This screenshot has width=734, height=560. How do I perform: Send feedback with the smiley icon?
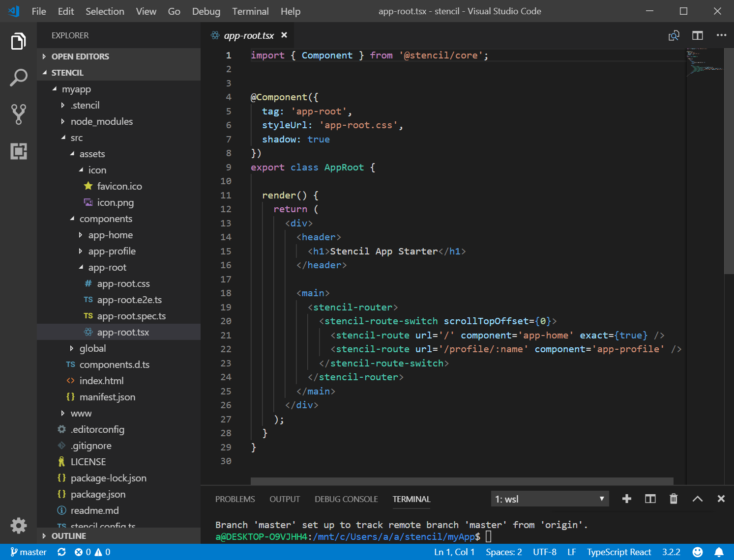pos(697,552)
